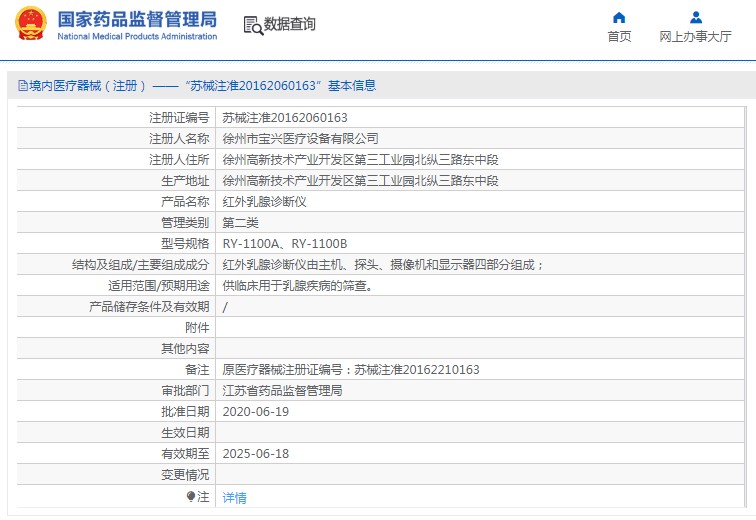Click the 管理类别 label

[185, 223]
